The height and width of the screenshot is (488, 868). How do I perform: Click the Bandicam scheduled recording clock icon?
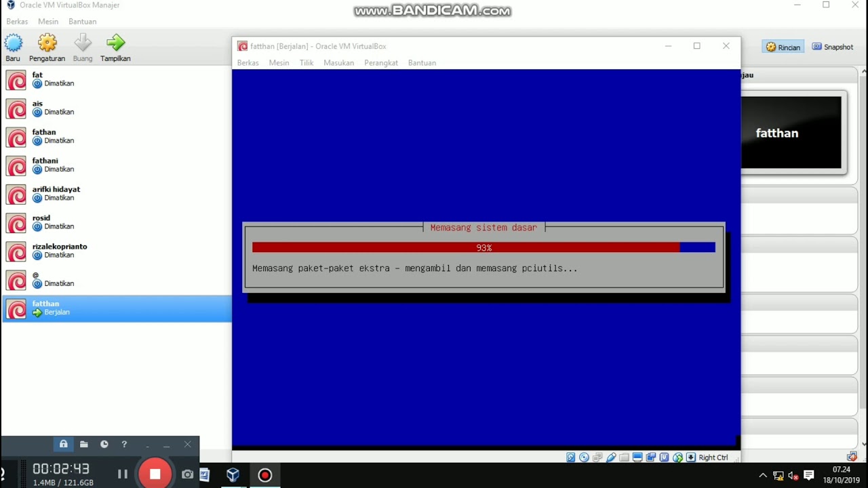coord(104,445)
